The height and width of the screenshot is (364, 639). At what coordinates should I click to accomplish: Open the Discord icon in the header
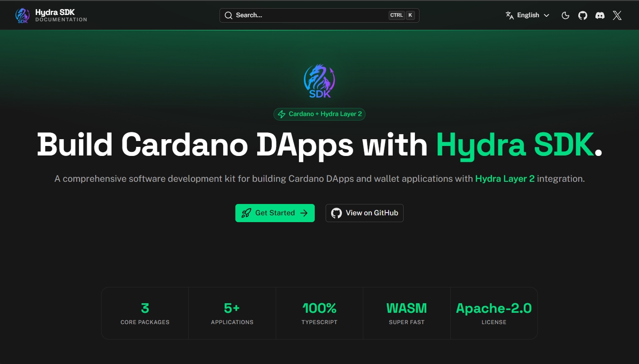click(x=600, y=15)
